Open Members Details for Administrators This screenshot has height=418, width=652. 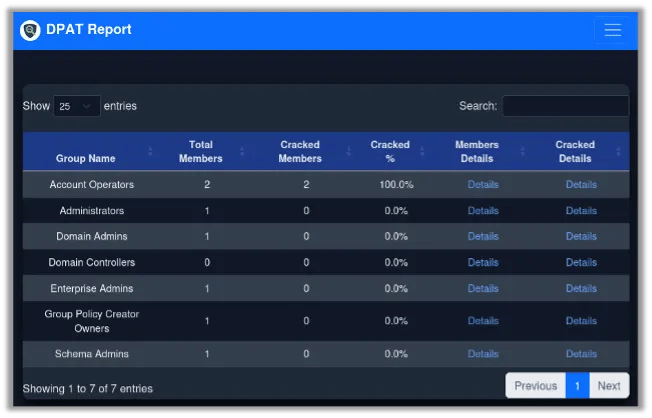(x=483, y=211)
